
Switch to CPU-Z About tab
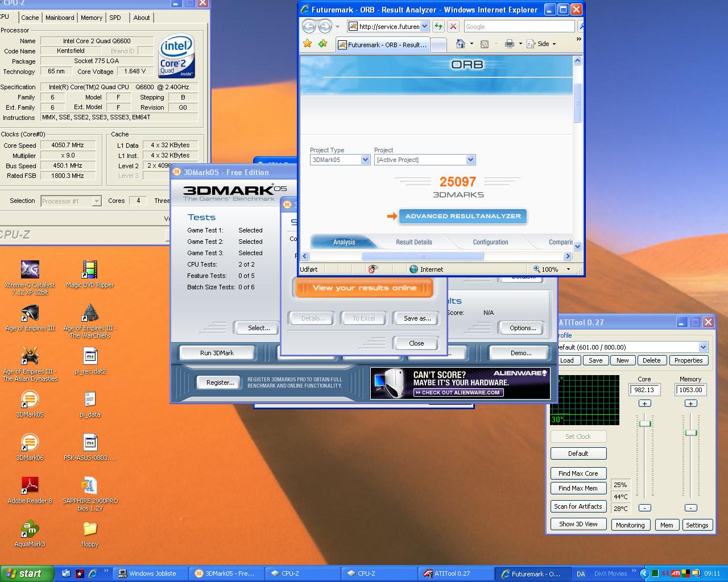click(142, 18)
